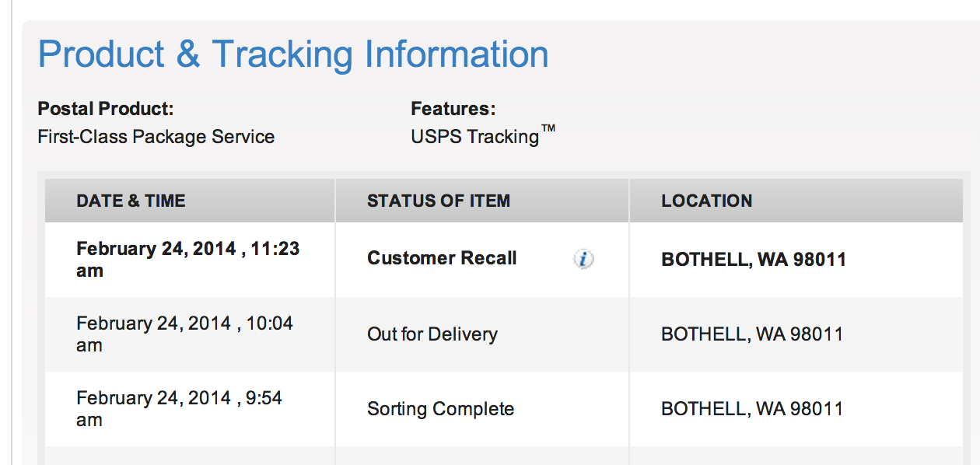Click the location in the Sorting Complete row
Screen dimensions: 980x465
752,409
